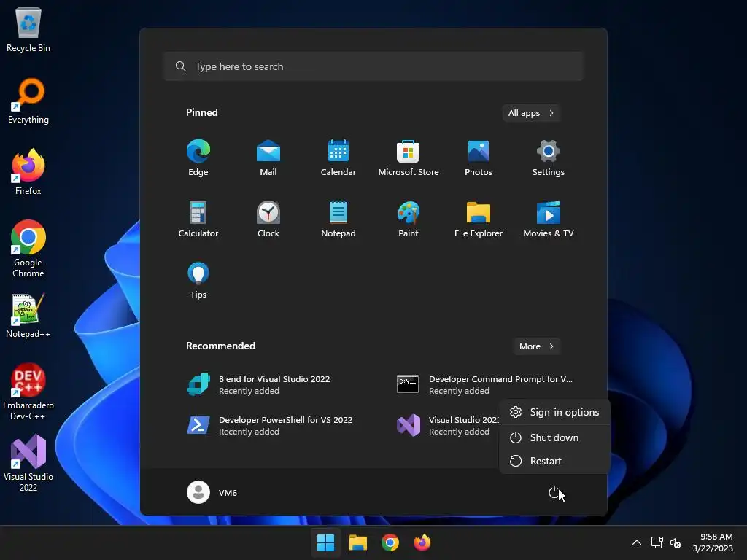Show More recommended items
Image resolution: width=747 pixels, height=560 pixels.
coord(537,346)
